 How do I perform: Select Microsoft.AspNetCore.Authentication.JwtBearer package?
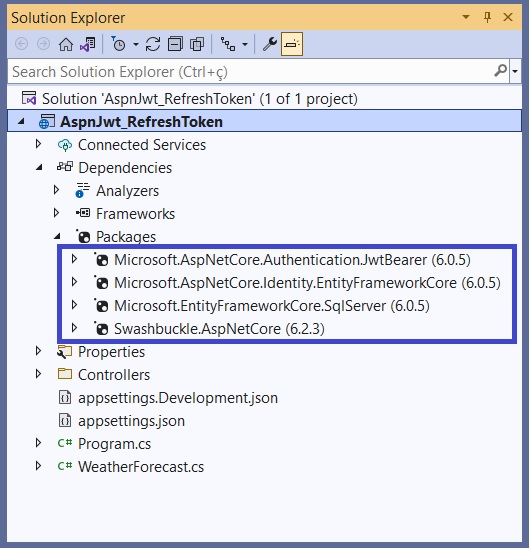click(292, 260)
